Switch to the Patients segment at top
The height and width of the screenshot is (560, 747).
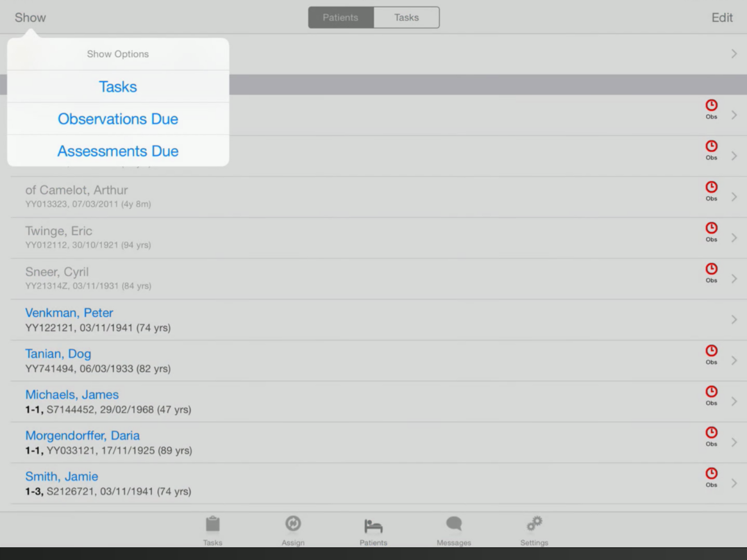(x=340, y=17)
